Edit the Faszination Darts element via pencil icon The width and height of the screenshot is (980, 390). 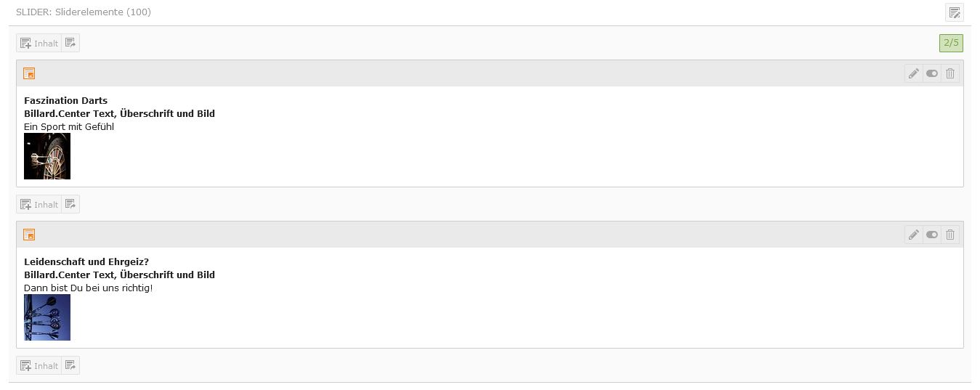coord(913,73)
